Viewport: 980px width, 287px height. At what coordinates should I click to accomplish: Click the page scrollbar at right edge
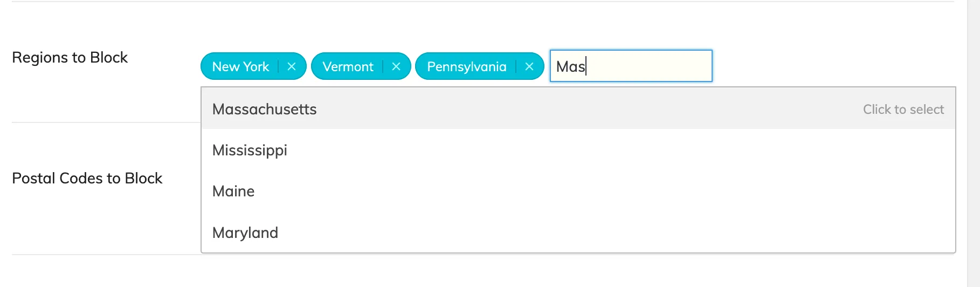[974, 143]
